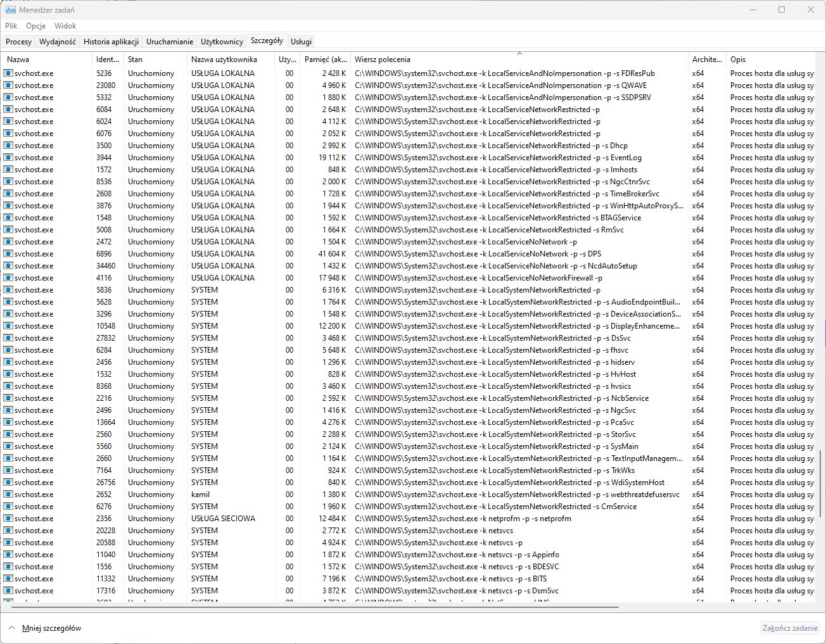Viewport: 826px width, 644px height.
Task: Click the svchost.exe icon for PID 2356
Action: (8, 519)
